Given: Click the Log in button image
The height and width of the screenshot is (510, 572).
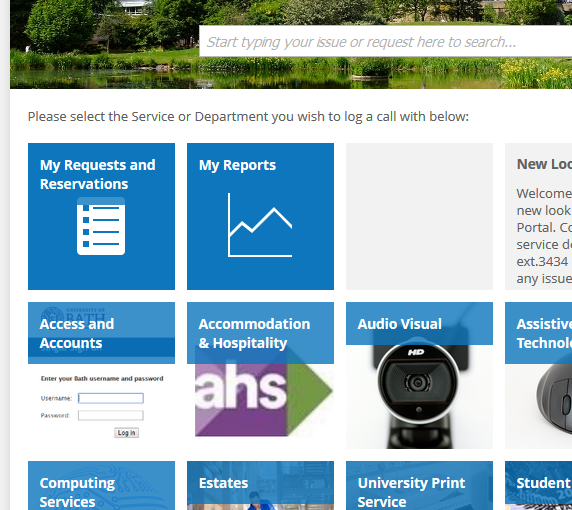Looking at the screenshot, I should [x=126, y=433].
